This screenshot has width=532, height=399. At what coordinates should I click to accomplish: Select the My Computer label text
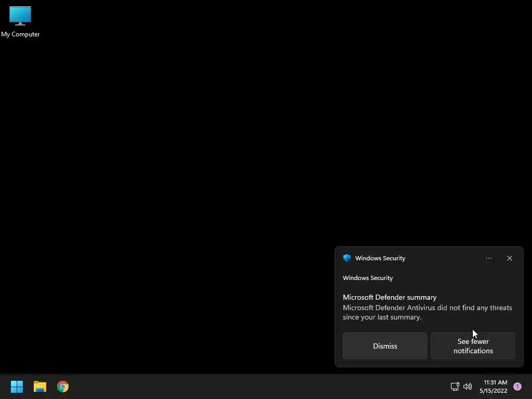coord(20,34)
